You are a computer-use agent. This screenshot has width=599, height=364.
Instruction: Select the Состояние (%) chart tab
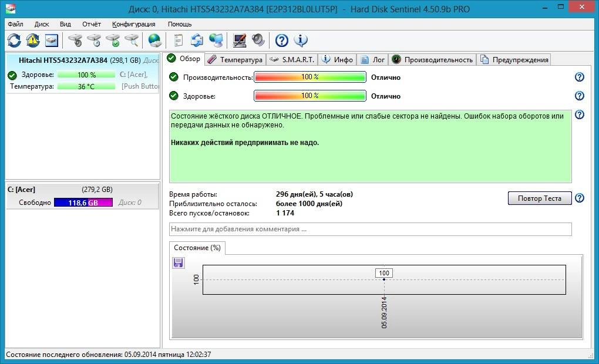tap(197, 248)
